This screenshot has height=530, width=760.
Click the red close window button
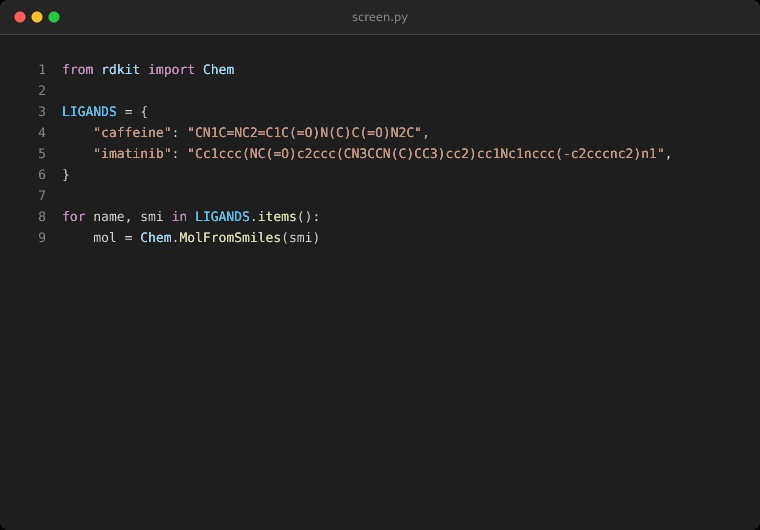20,17
